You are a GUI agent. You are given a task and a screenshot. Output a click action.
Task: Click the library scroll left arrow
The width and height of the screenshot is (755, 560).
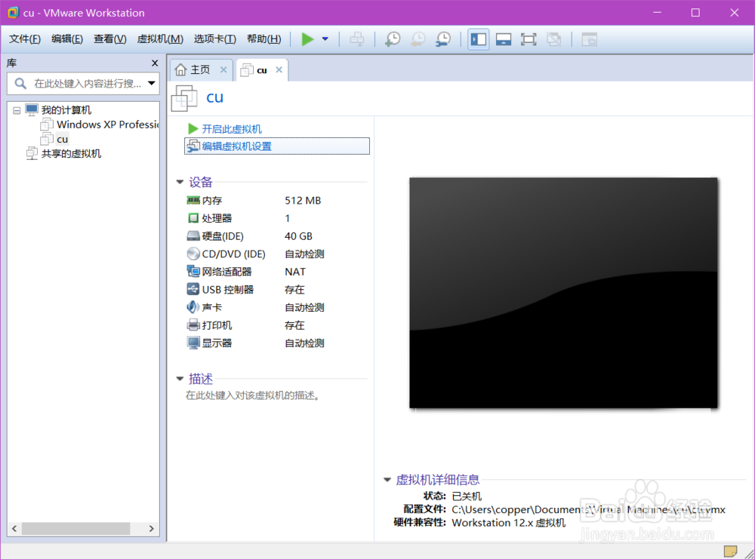14,529
